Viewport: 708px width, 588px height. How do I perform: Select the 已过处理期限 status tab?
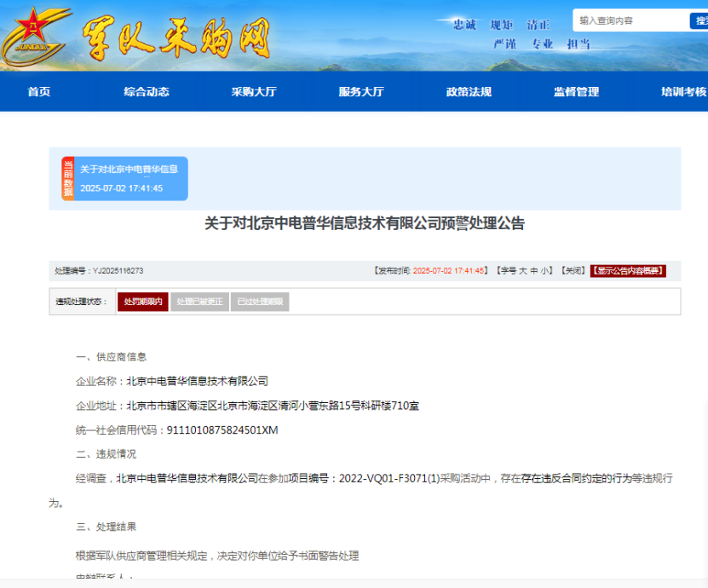(260, 302)
